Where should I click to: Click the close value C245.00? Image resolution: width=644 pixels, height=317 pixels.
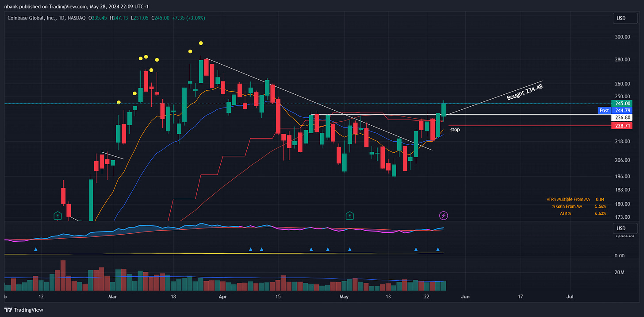tap(160, 18)
